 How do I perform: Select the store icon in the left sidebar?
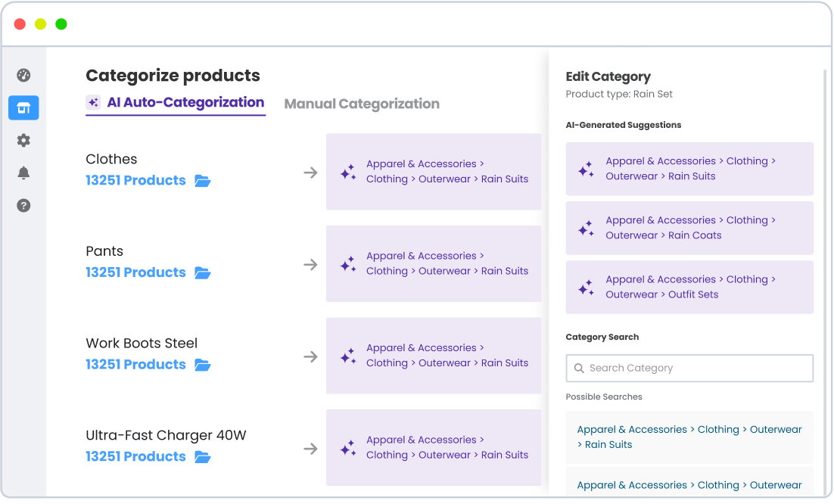coord(23,107)
